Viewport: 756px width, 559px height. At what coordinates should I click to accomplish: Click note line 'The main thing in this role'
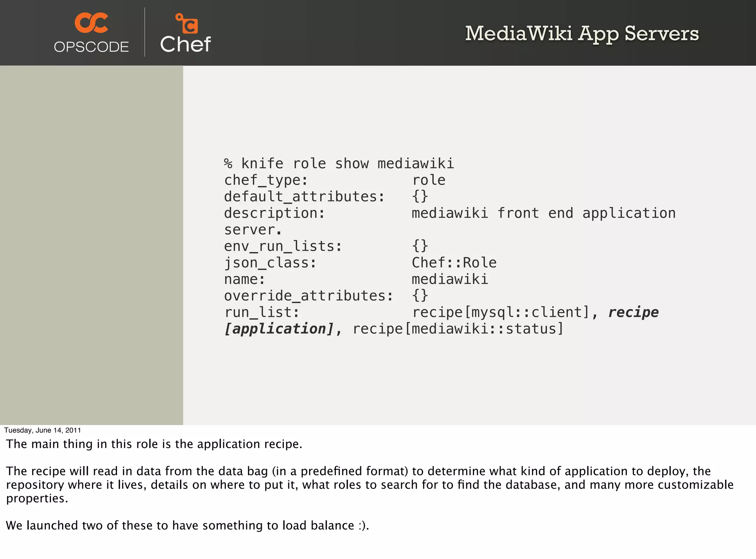154,444
